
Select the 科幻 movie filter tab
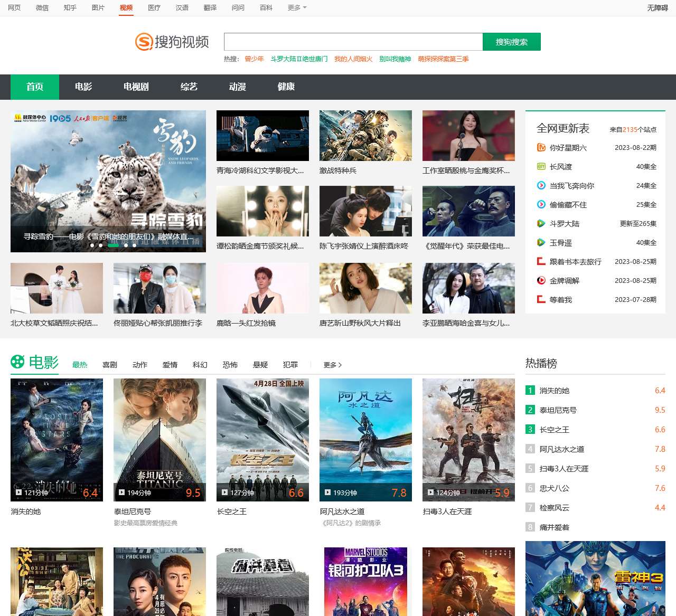(200, 365)
